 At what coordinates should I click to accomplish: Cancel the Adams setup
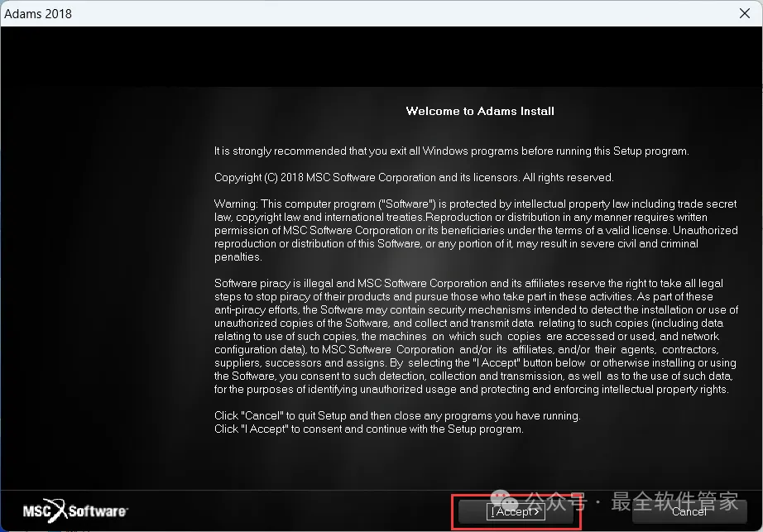coord(689,511)
